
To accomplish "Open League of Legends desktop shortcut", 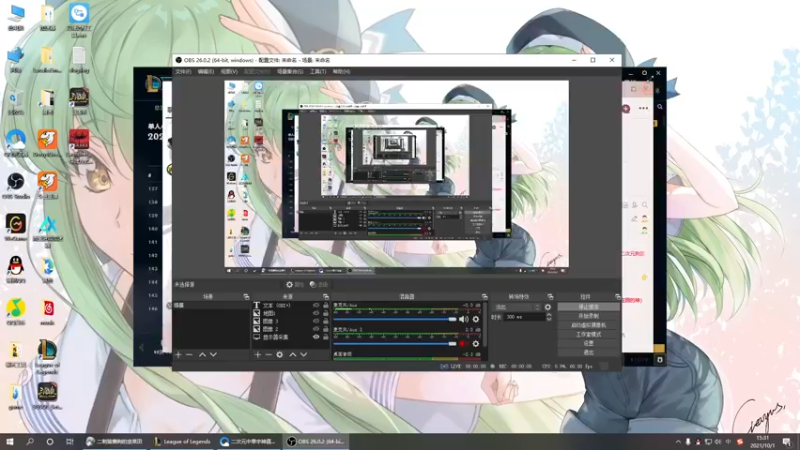I will pos(47,357).
